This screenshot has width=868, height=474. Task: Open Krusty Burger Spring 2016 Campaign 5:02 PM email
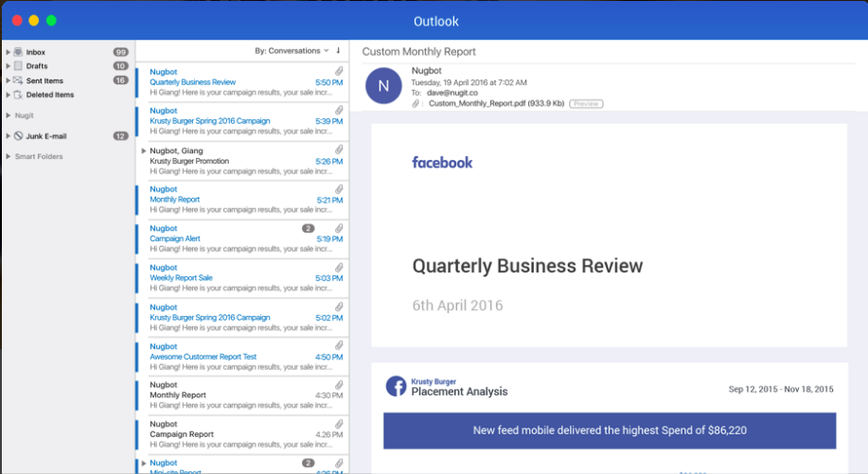242,318
